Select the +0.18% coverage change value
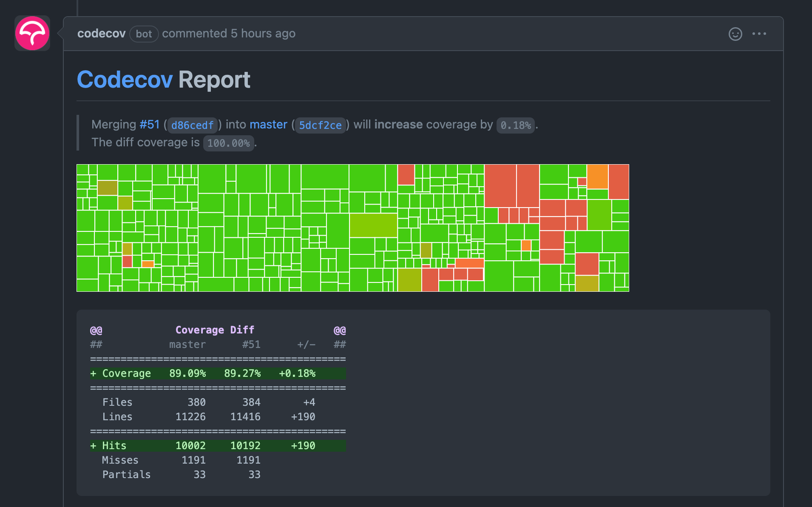 click(297, 373)
